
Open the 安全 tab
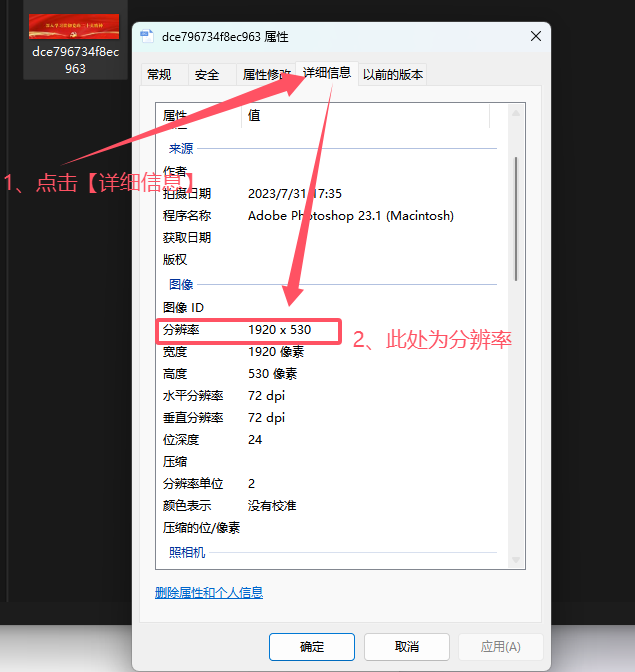click(207, 74)
